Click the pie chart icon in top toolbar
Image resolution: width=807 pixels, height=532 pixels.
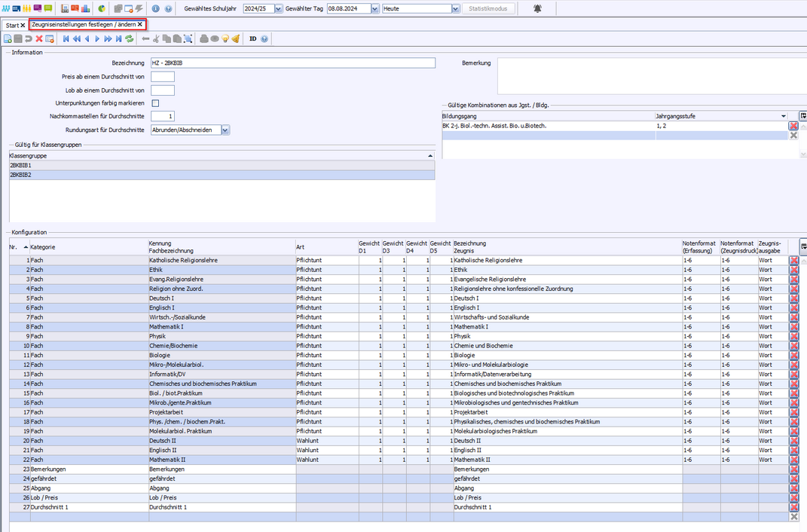(101, 9)
